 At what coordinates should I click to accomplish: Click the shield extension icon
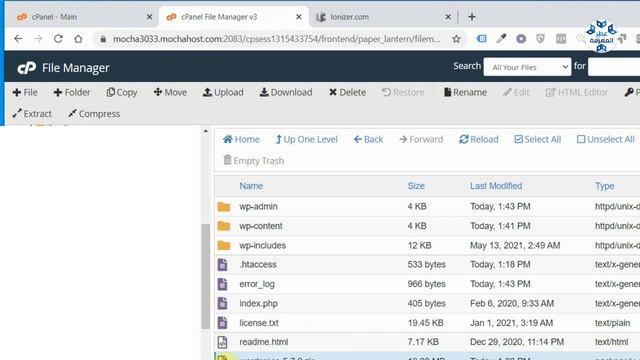pyautogui.click(x=540, y=39)
